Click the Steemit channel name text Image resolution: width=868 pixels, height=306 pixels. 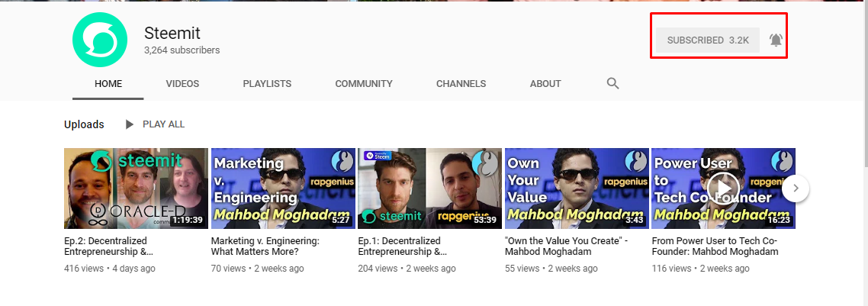172,34
